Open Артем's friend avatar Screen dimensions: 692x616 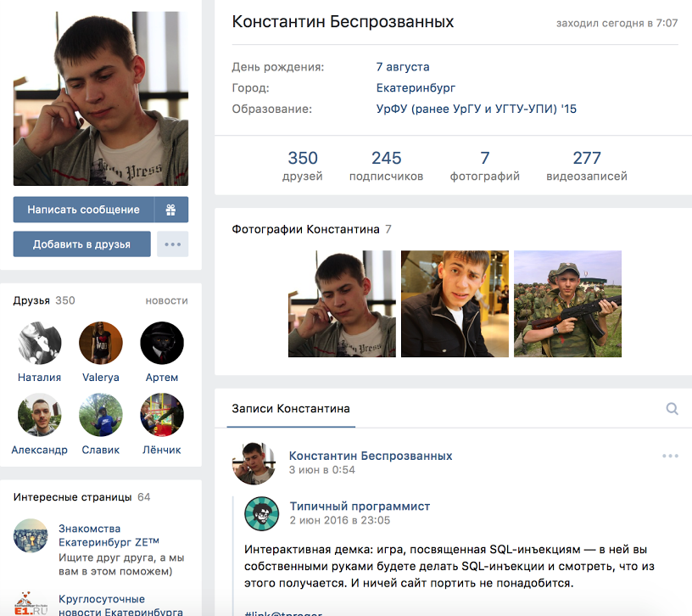click(x=162, y=343)
